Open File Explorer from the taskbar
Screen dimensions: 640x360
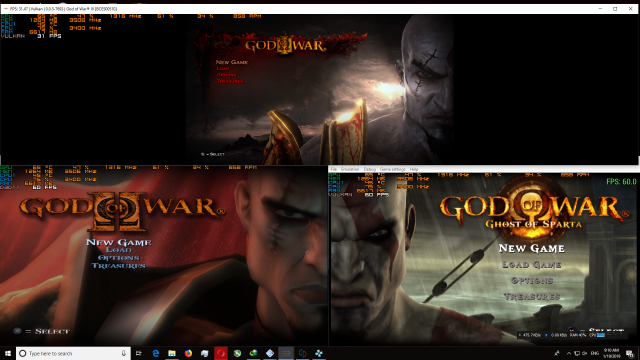point(172,353)
